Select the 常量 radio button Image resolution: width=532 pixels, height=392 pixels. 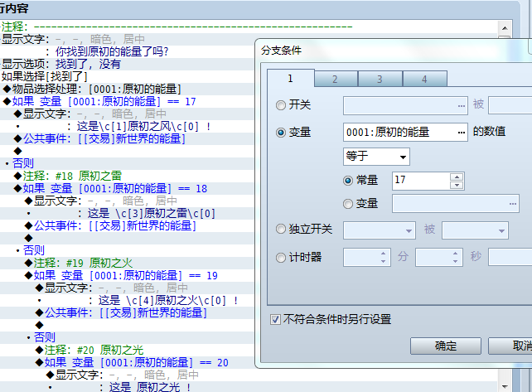[x=348, y=181]
